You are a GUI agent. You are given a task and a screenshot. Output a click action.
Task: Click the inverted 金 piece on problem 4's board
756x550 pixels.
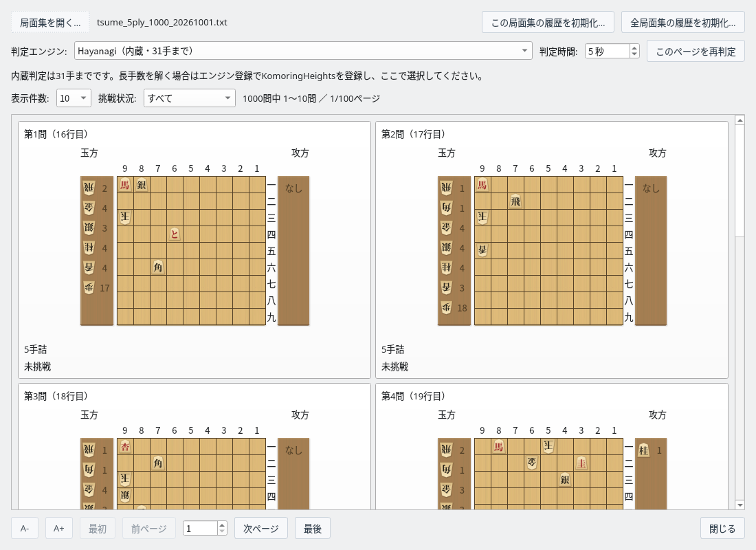(x=532, y=463)
